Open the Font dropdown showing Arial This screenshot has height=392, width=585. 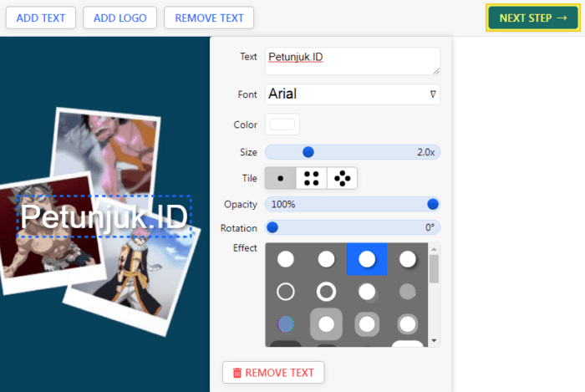click(353, 94)
